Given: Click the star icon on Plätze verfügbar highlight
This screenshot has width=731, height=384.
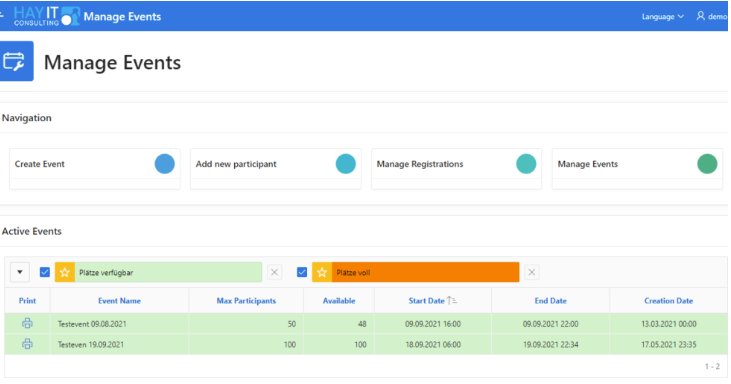Looking at the screenshot, I should pos(65,273).
